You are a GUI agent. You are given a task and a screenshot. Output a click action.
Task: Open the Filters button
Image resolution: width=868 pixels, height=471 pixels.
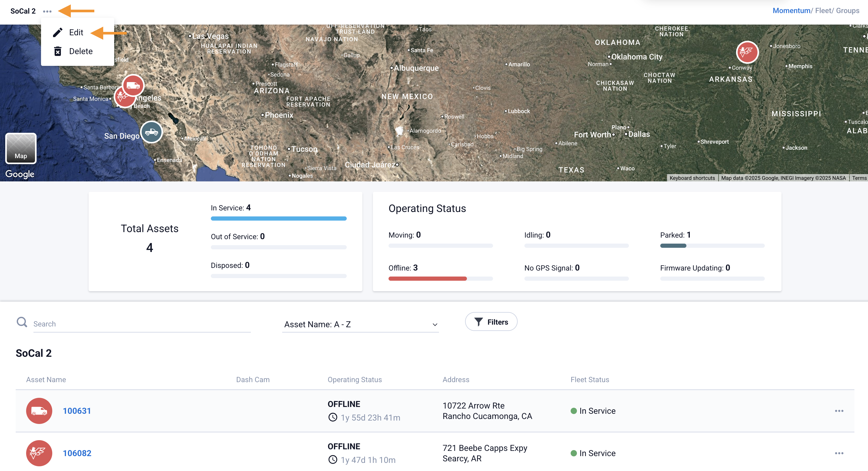click(491, 322)
